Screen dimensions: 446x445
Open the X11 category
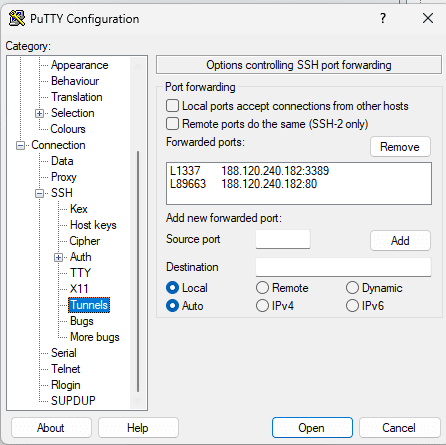pos(79,289)
